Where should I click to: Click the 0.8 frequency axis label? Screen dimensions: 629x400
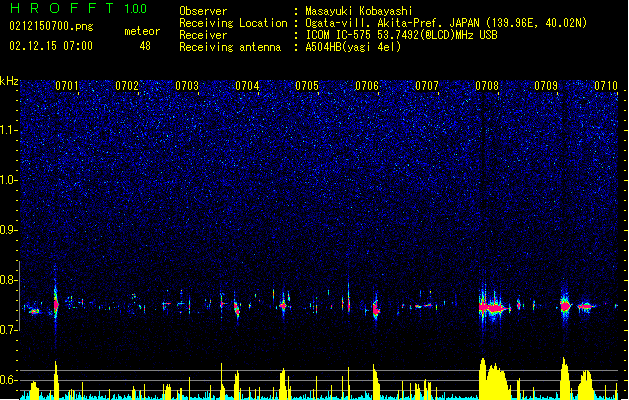tap(9, 280)
